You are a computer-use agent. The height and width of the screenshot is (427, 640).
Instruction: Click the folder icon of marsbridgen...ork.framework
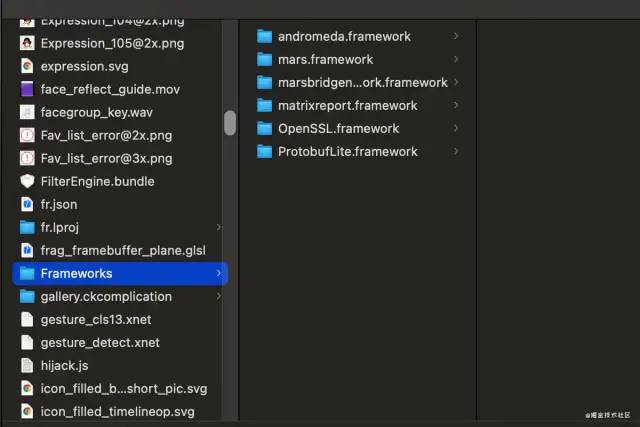coord(264,82)
